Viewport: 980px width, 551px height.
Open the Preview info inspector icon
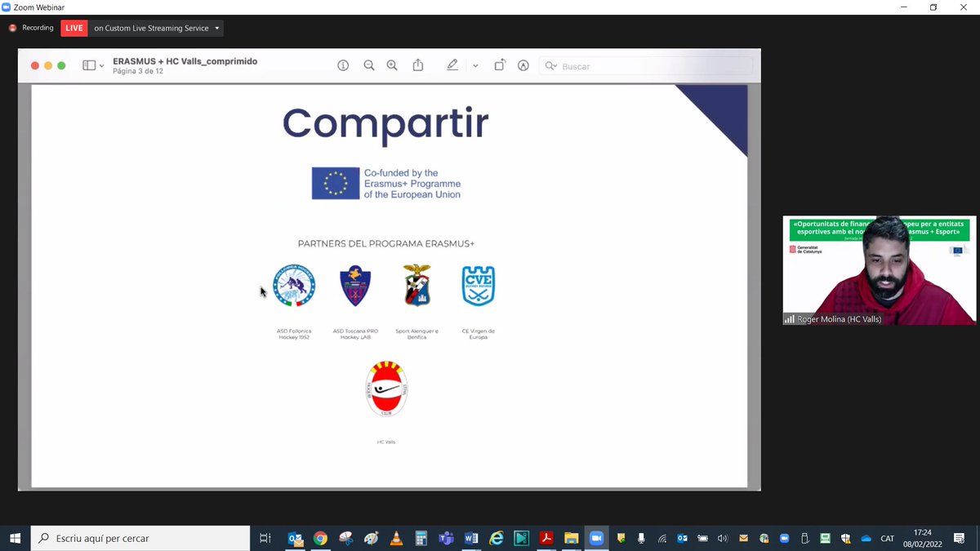(343, 65)
